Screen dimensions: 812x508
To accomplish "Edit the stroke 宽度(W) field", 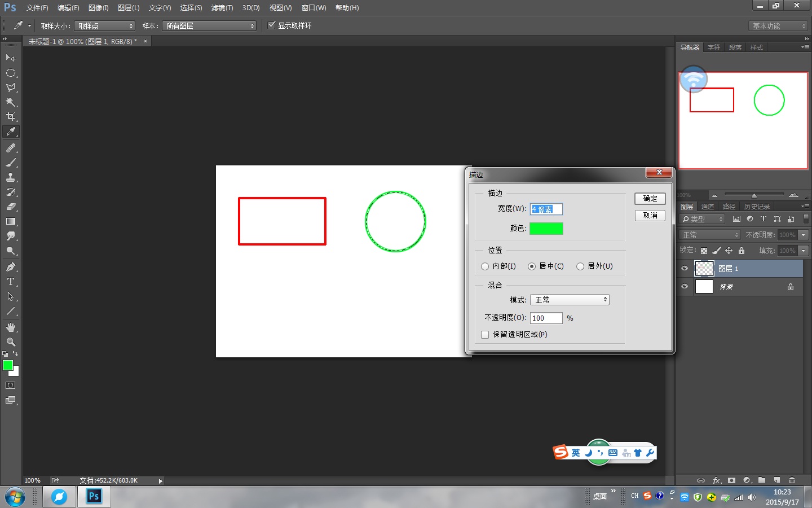I will (x=546, y=209).
